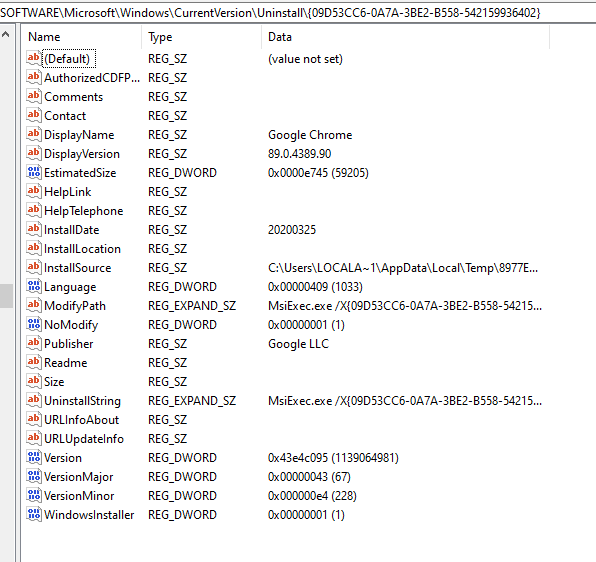Select the string icon beside Publisher
Image resolution: width=596 pixels, height=562 pixels.
(x=33, y=343)
